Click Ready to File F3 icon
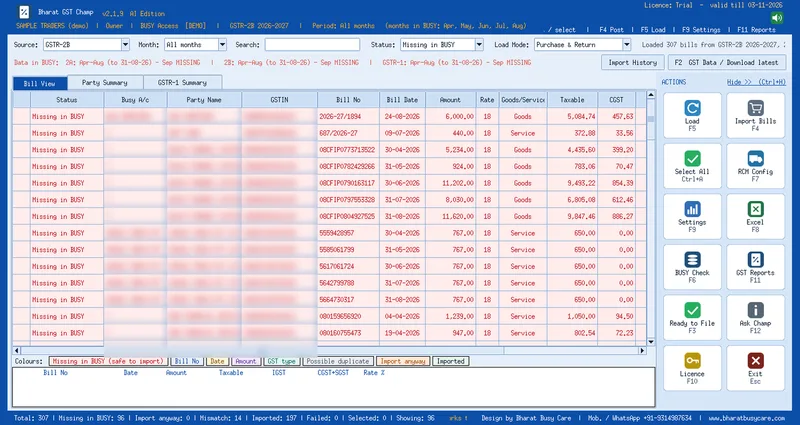 tap(692, 310)
